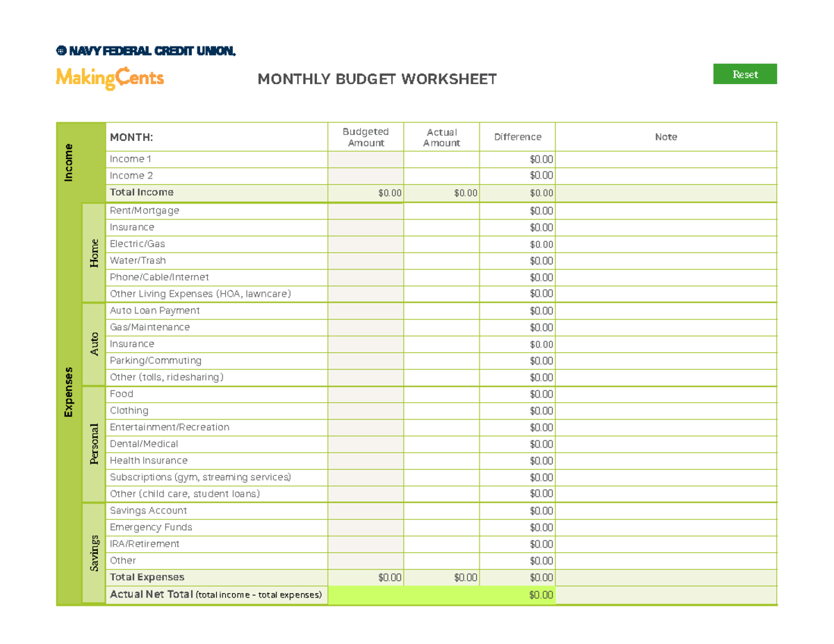Click Actual Amount field for Rent/Mortgage
This screenshot has height=644, width=834.
tap(441, 210)
